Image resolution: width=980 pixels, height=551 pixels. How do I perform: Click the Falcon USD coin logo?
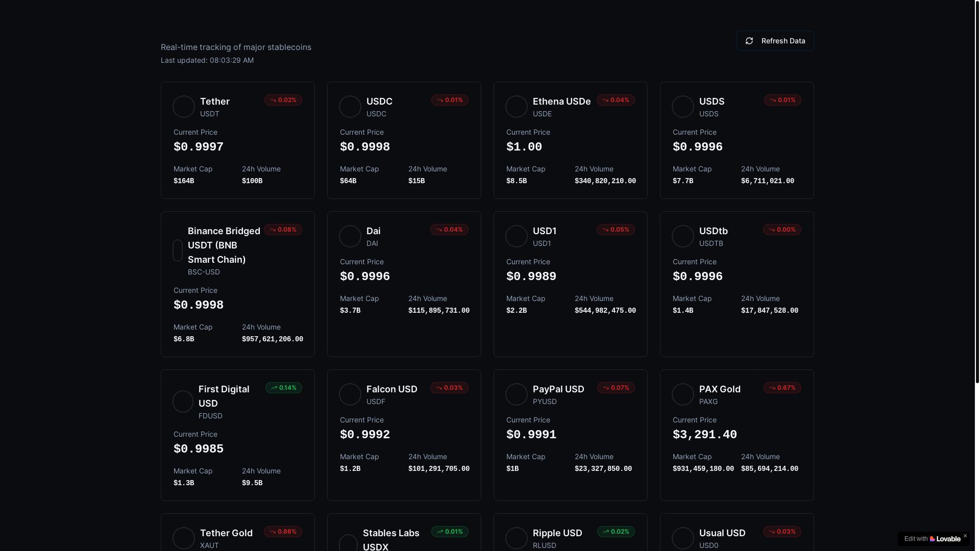[x=350, y=394]
